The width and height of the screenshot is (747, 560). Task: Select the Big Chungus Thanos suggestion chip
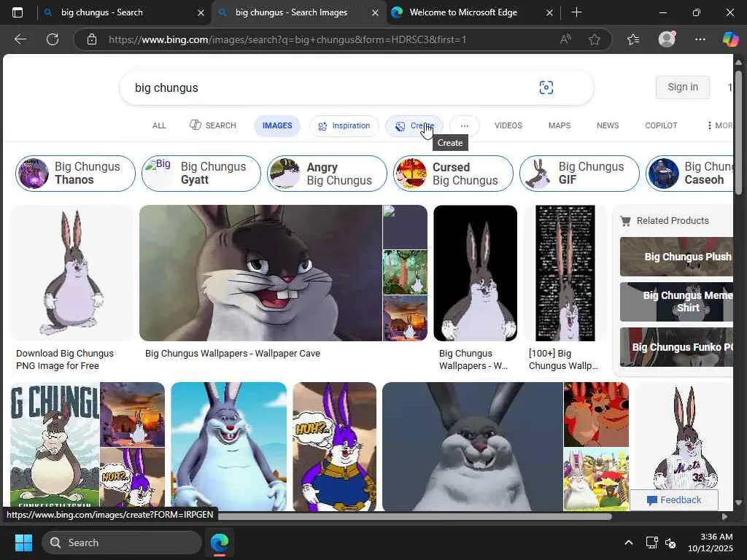pos(75,174)
